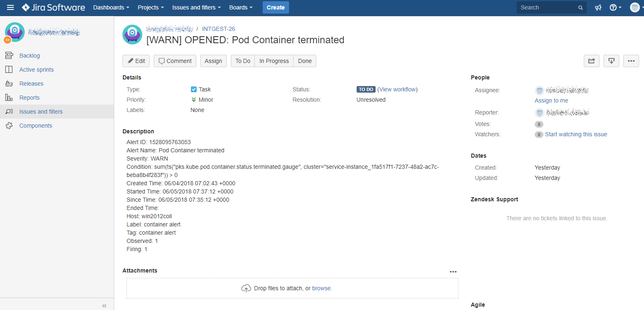Click the export issue icon
This screenshot has height=310, width=644.
(611, 61)
